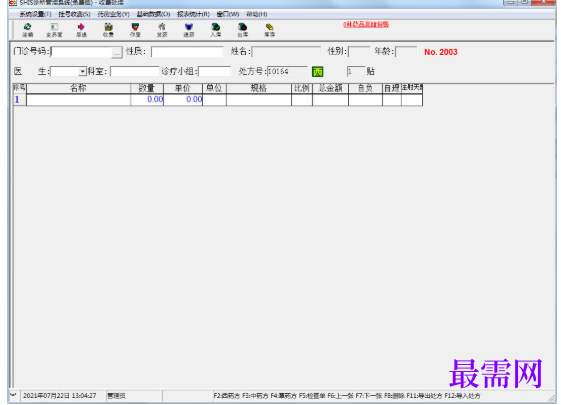
Task: Open the 基础数据(O) menu
Action: click(153, 14)
